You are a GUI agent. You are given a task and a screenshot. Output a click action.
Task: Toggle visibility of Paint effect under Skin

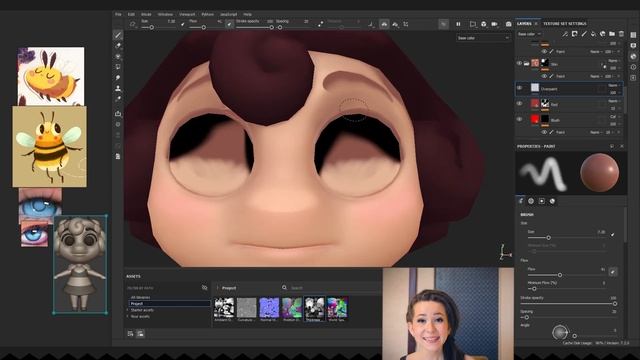click(x=544, y=76)
